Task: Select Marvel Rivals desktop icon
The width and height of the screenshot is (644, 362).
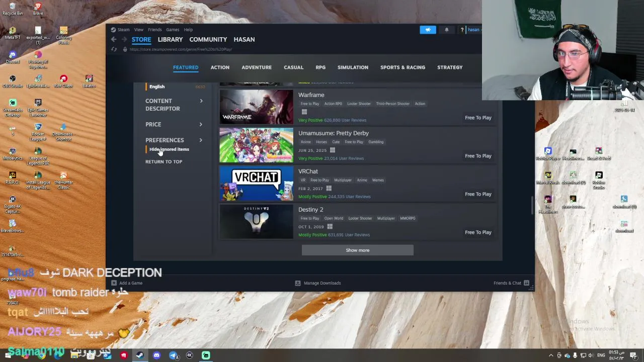Action: pos(548,177)
